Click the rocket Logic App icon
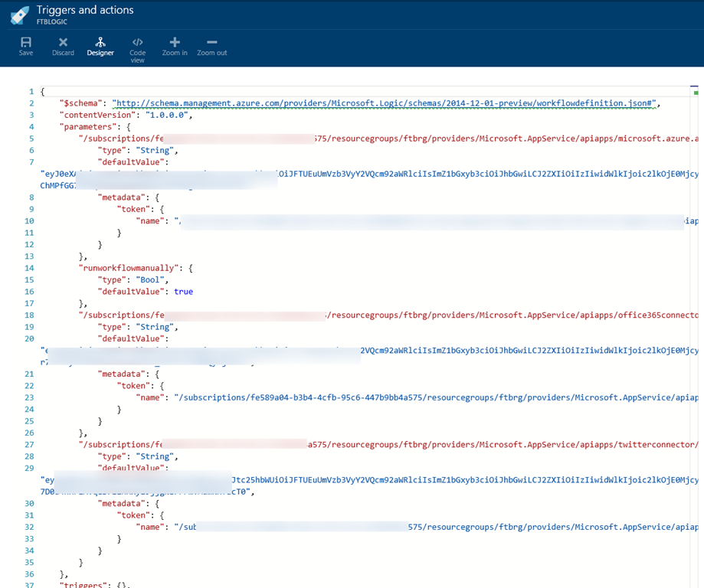Image resolution: width=704 pixels, height=588 pixels. [19, 15]
